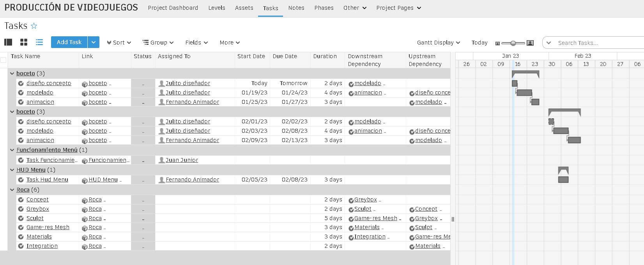Switch to thumbnail grid view
The width and height of the screenshot is (644, 265).
24,42
